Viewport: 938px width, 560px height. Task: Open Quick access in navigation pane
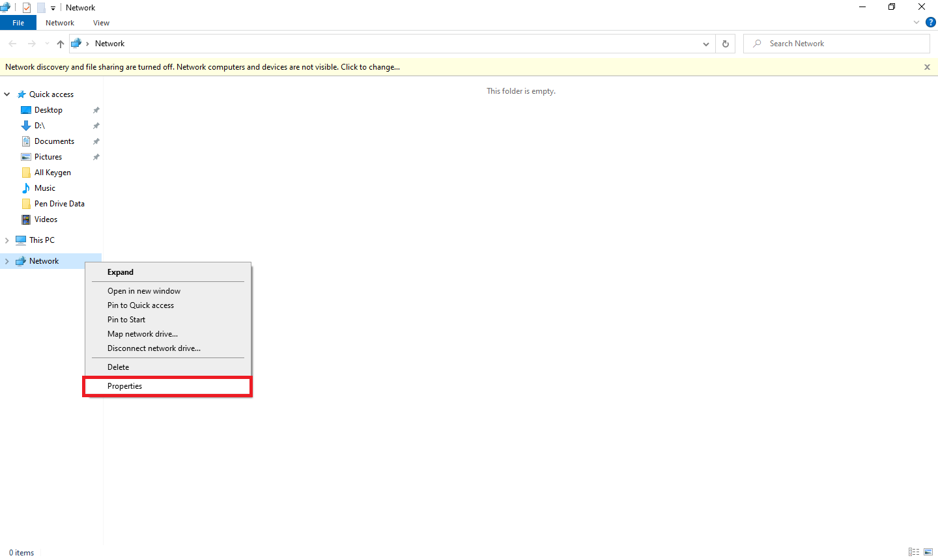click(51, 94)
